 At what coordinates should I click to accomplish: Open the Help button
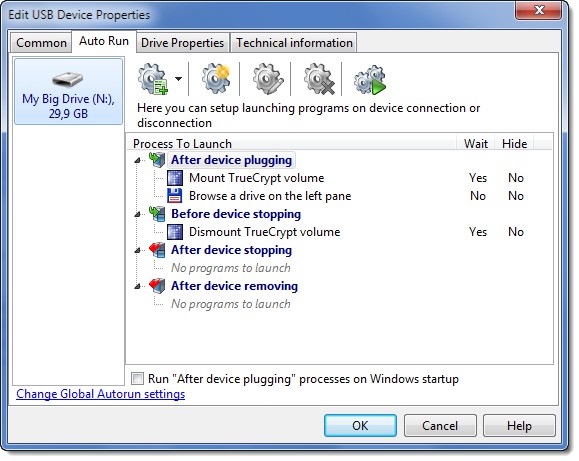pyautogui.click(x=519, y=426)
